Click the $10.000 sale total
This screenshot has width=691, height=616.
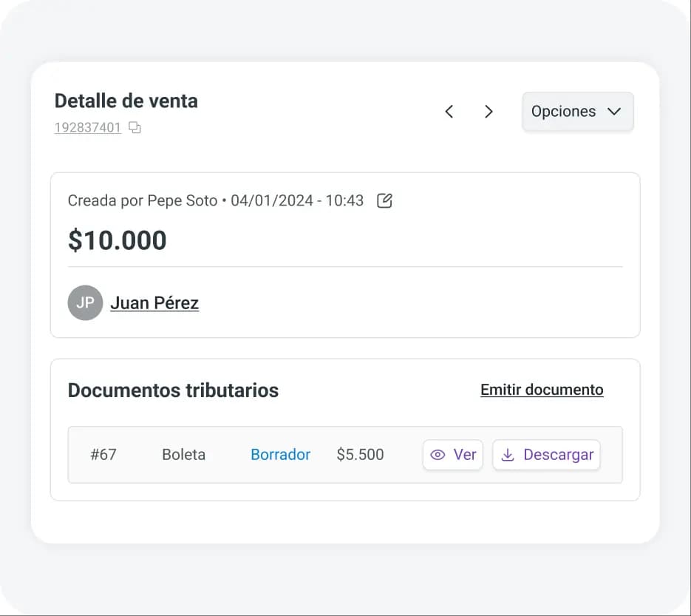point(118,240)
